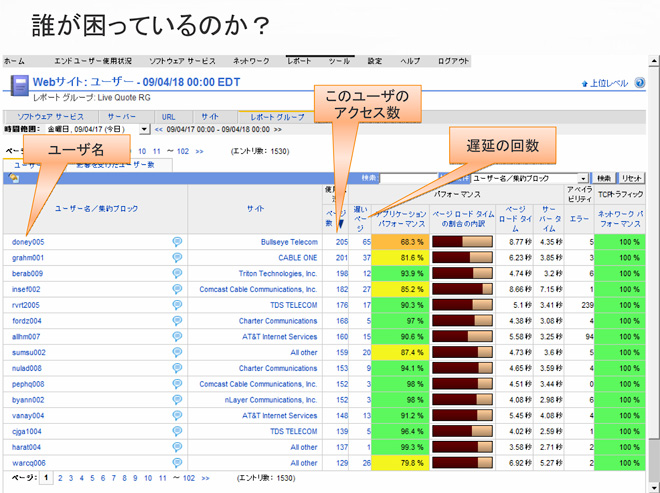Click the report book icon beside Webサイト title
This screenshot has height=493, width=660.
20,85
